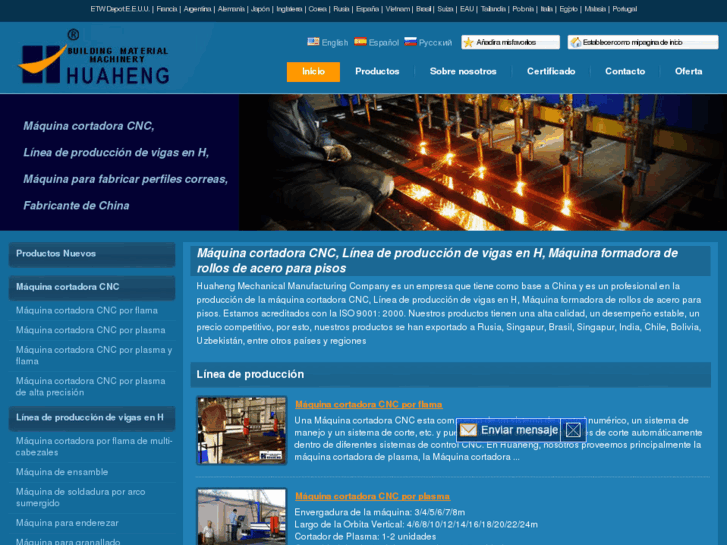Open Máquina de soldadura por arco sumergido
Viewport: 727px width, 545px height.
point(81,497)
